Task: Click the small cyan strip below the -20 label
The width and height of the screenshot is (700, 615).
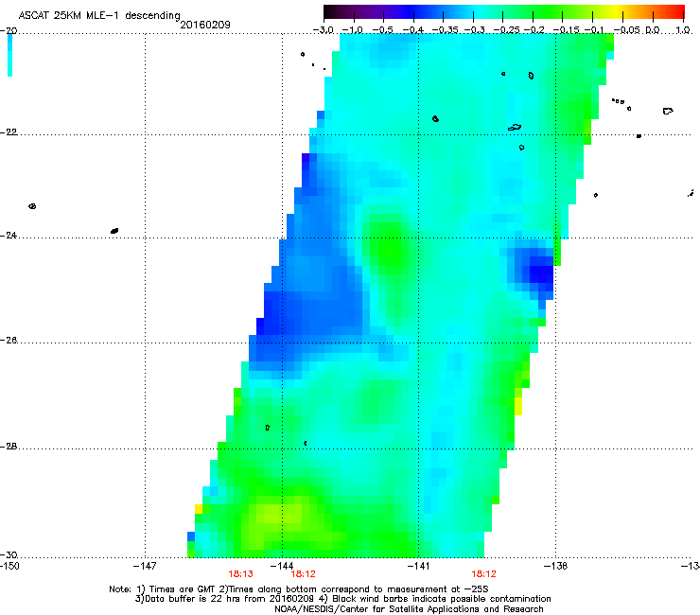Action: click(x=9, y=56)
